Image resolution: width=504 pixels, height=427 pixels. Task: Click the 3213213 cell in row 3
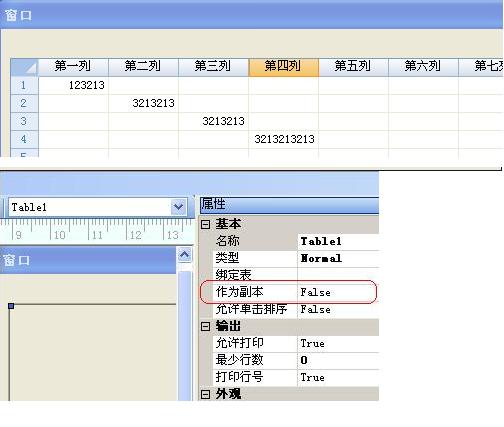tap(214, 121)
